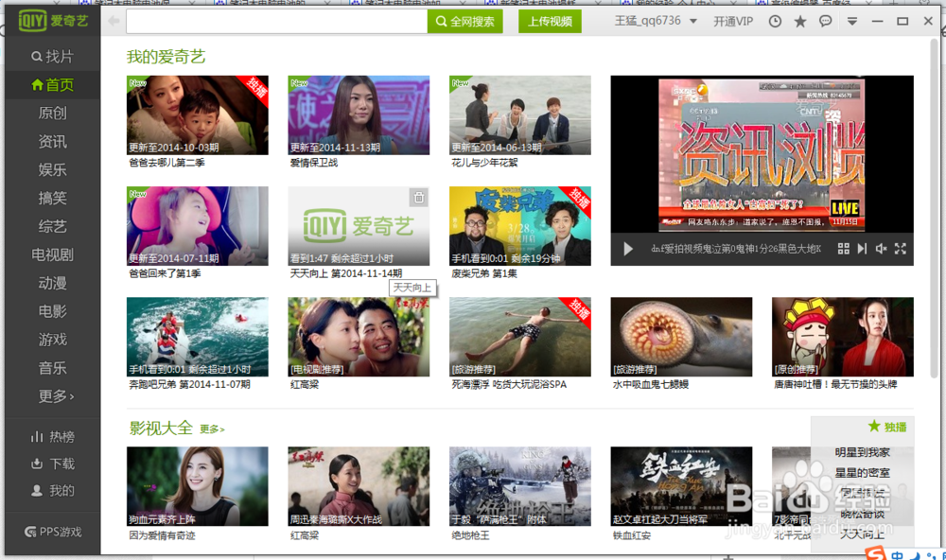Viewport: 946px width, 560px height.
Task: Open the title bar main menu arrow
Action: 852,21
